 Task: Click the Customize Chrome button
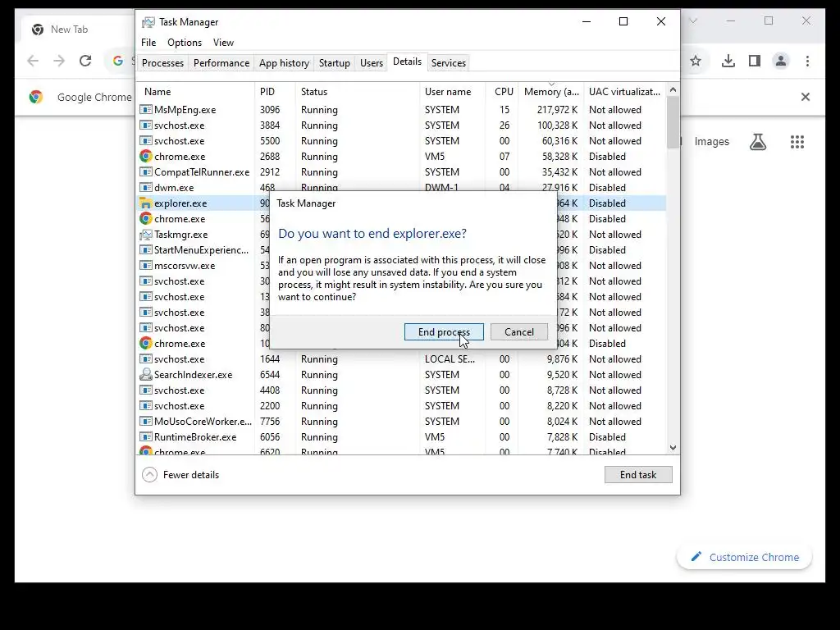coord(745,557)
